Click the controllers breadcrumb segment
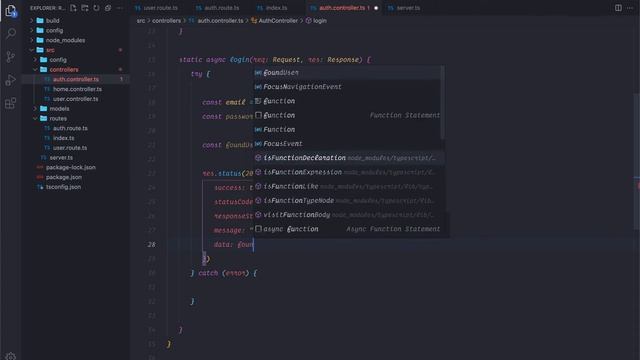The image size is (640, 360). pos(167,20)
